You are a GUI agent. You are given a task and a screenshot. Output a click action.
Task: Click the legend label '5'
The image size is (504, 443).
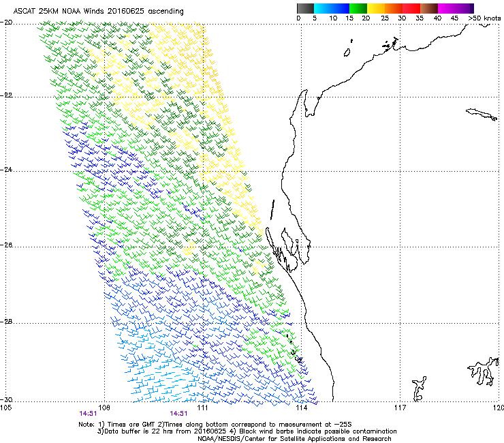click(315, 18)
